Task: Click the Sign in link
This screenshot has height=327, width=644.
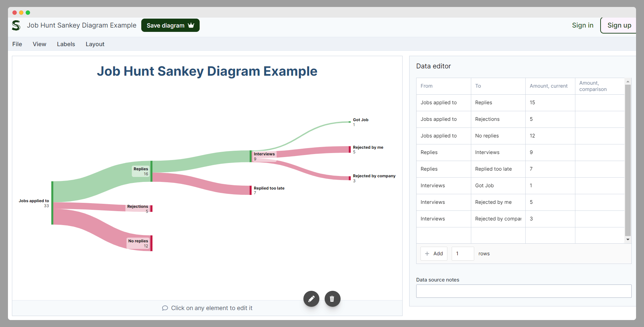Action: tap(582, 25)
